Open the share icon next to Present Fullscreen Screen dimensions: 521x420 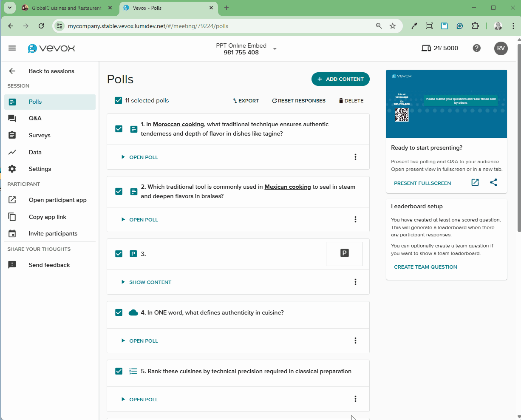(494, 182)
